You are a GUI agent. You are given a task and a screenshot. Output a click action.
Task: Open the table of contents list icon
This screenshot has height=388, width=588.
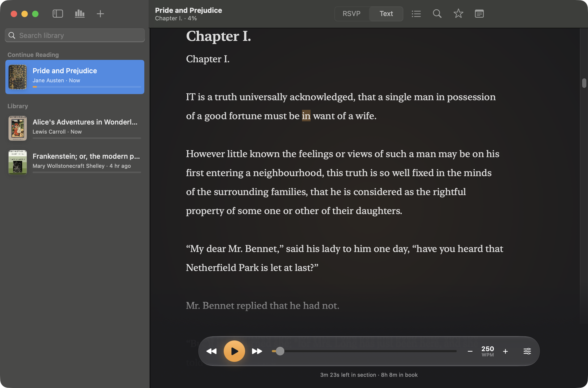[416, 14]
